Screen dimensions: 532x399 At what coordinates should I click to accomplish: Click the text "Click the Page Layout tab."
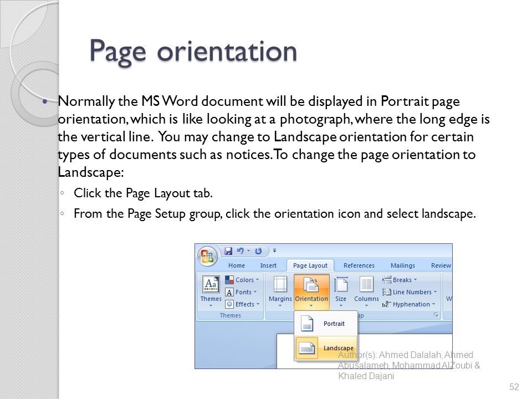click(143, 193)
